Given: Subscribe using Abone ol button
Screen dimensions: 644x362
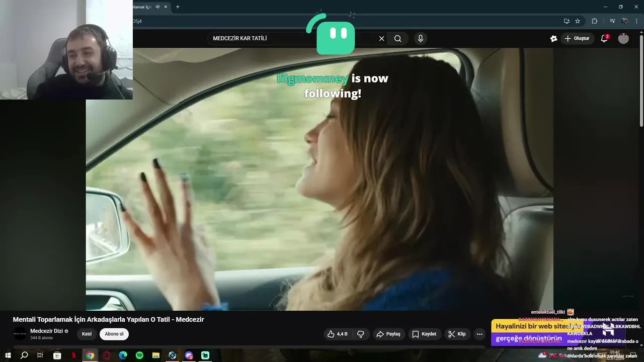Looking at the screenshot, I should point(114,334).
